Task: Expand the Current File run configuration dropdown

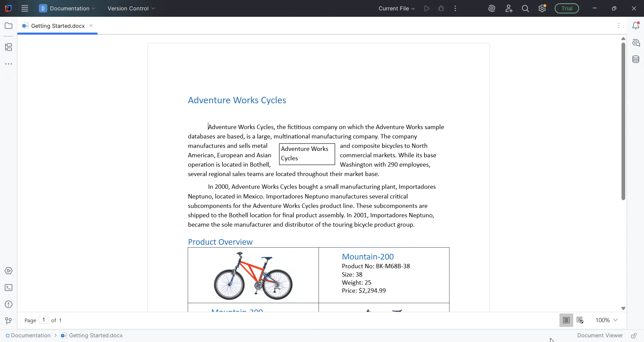Action: 397,9
